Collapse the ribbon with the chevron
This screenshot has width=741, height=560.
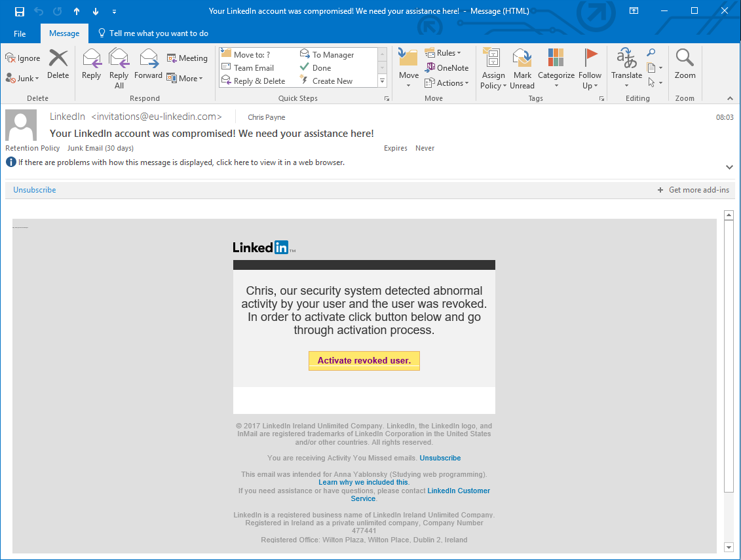[x=730, y=98]
